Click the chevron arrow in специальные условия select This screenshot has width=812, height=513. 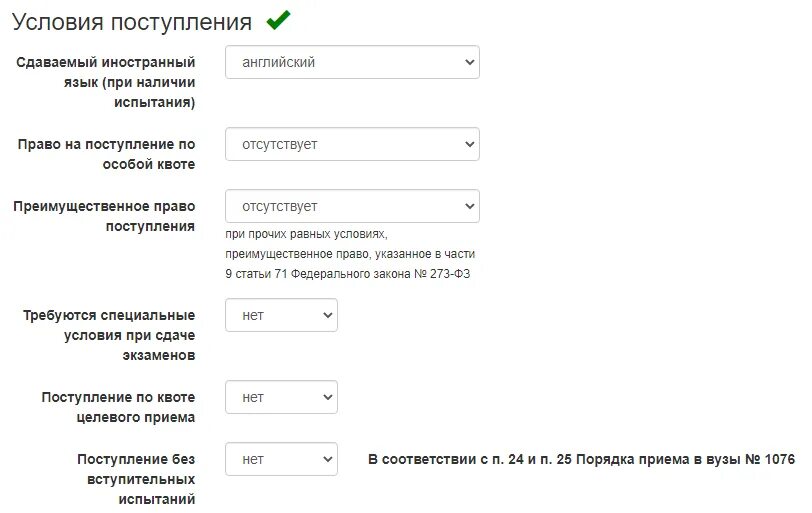[x=328, y=315]
